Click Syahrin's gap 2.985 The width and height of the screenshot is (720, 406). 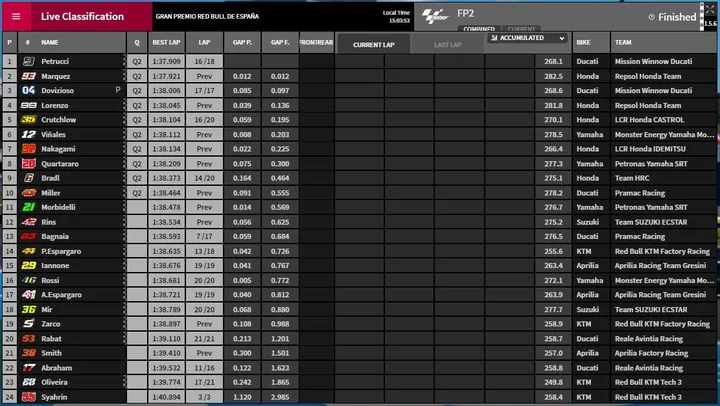pyautogui.click(x=280, y=397)
